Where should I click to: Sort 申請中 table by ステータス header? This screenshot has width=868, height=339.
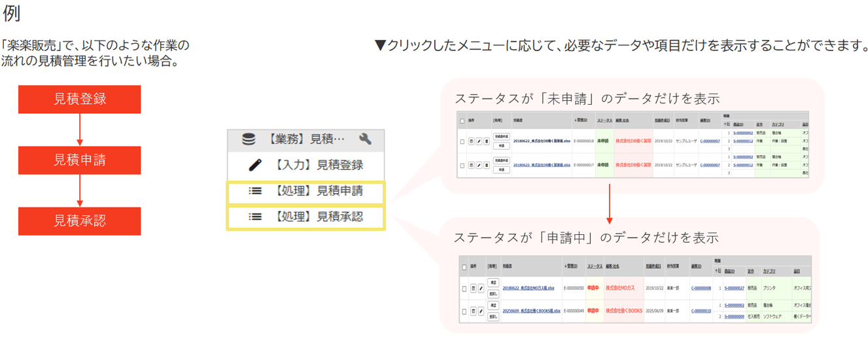[595, 266]
